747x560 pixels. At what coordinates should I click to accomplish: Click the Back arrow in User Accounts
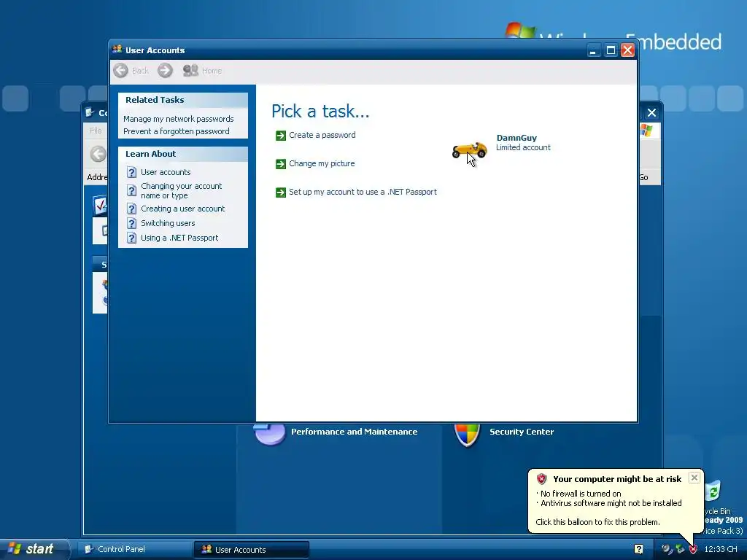121,71
